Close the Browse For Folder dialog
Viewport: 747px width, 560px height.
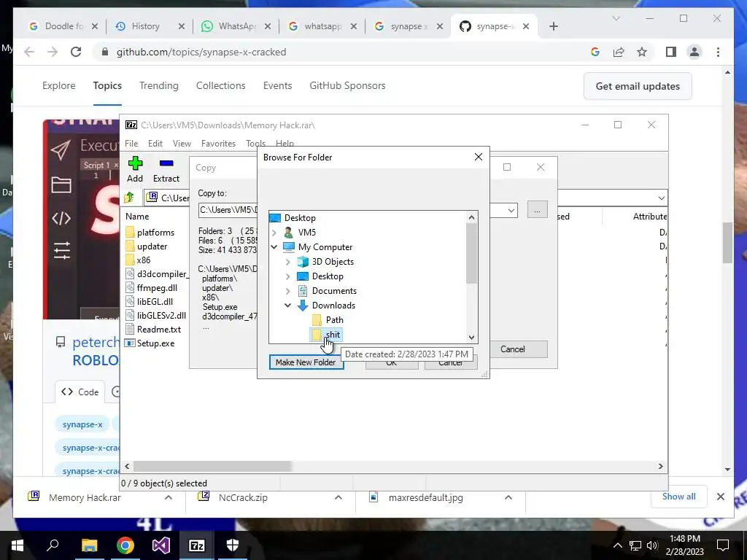(479, 157)
